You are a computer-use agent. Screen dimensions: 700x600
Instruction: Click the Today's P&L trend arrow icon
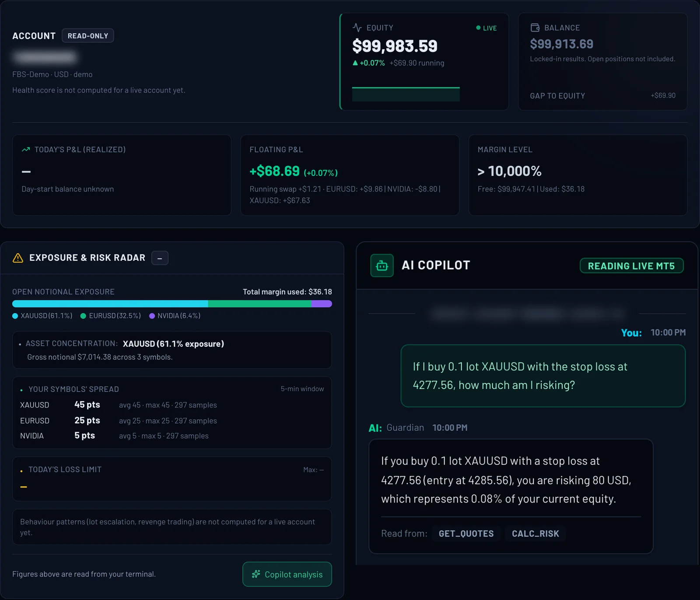pyautogui.click(x=26, y=150)
